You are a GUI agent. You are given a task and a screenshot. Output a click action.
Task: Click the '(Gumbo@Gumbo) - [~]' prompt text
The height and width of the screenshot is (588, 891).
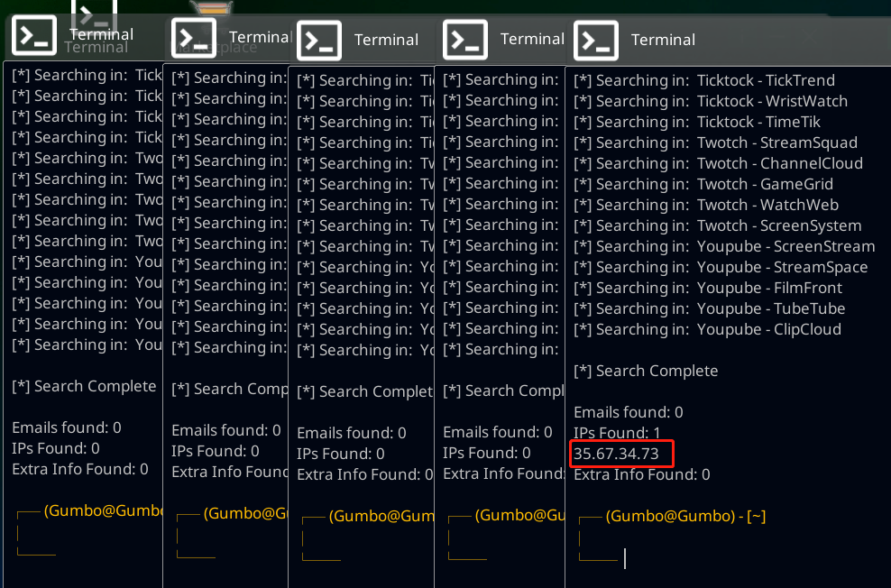[685, 516]
